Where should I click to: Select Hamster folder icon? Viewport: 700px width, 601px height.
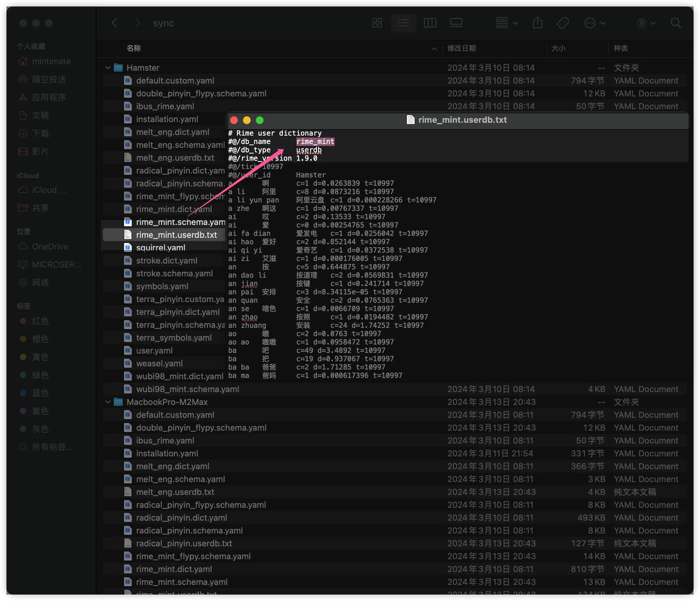tap(118, 67)
